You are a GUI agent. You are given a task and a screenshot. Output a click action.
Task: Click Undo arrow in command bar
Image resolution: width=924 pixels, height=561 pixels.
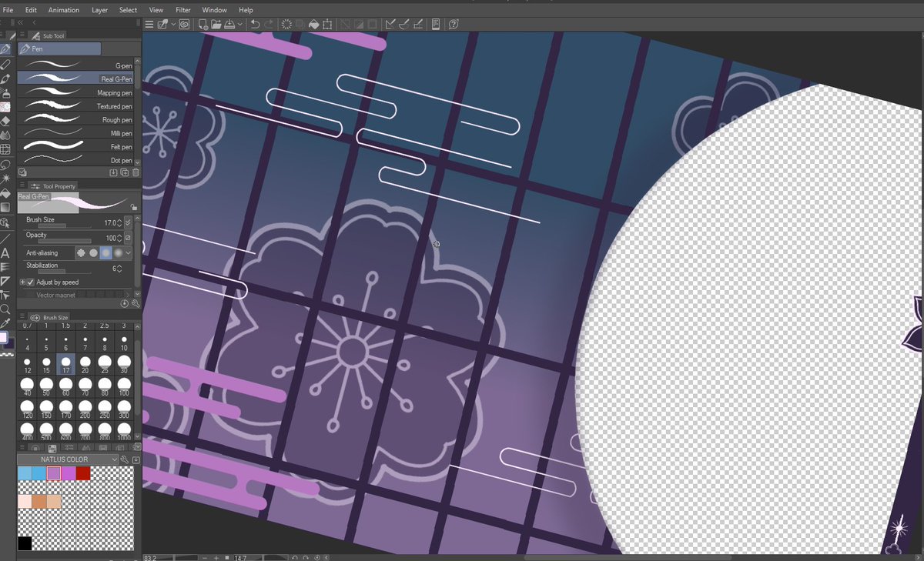[255, 24]
